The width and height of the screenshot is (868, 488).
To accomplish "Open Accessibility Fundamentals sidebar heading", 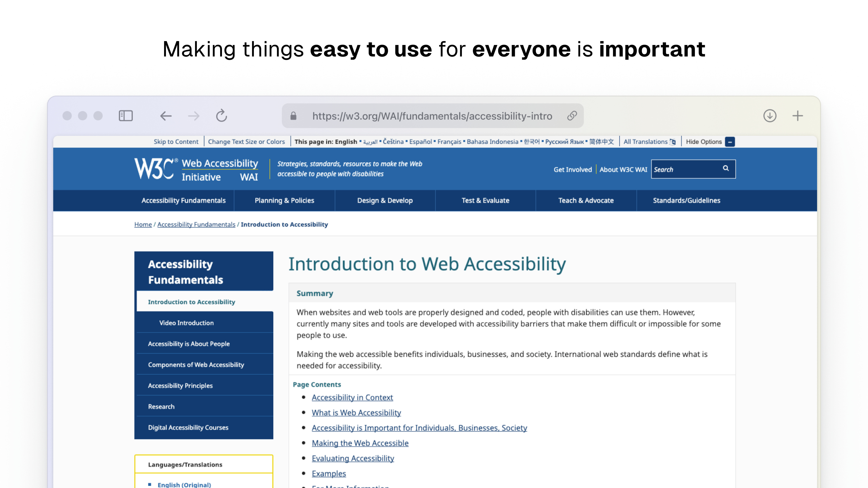I will [203, 272].
